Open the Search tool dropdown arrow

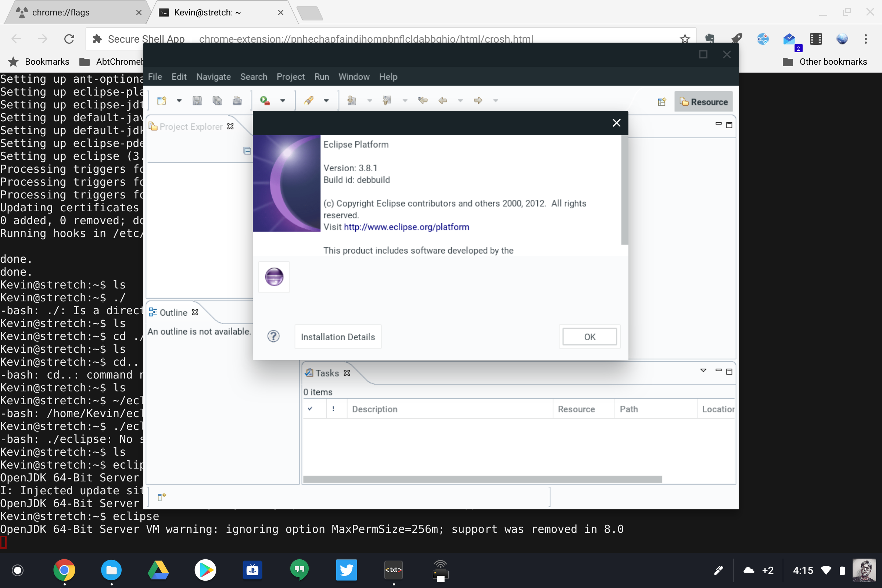click(x=326, y=100)
